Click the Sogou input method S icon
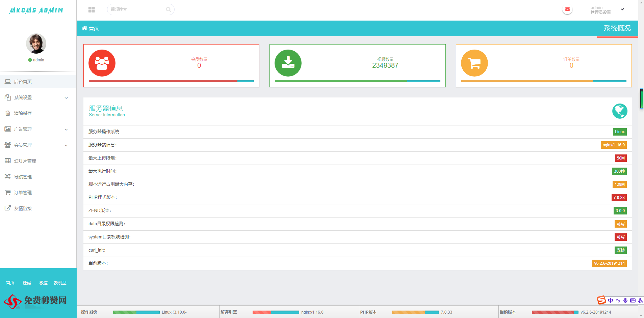Viewport: 644px width, 318px height. tap(601, 300)
